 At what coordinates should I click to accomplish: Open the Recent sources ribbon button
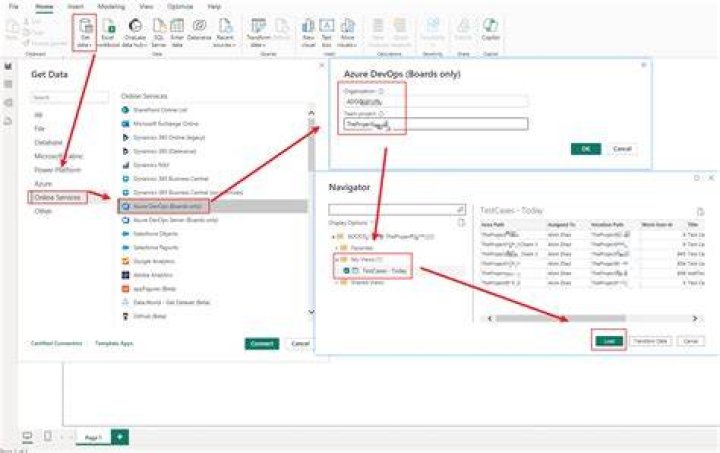pyautogui.click(x=225, y=32)
